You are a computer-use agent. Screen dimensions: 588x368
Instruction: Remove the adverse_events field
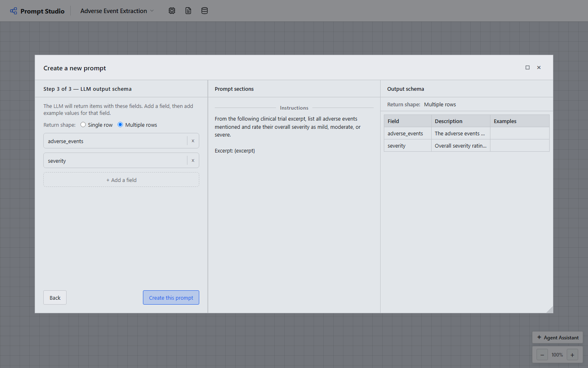click(x=193, y=141)
